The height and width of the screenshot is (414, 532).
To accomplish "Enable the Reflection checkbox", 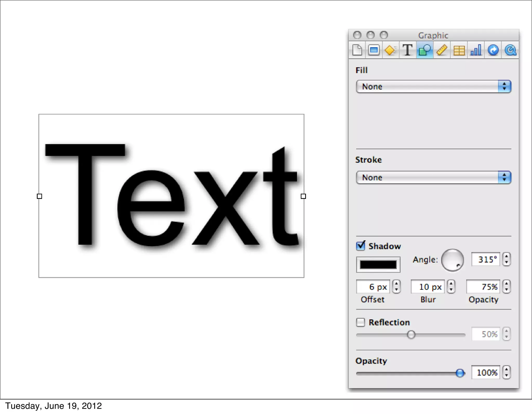I will (x=361, y=322).
